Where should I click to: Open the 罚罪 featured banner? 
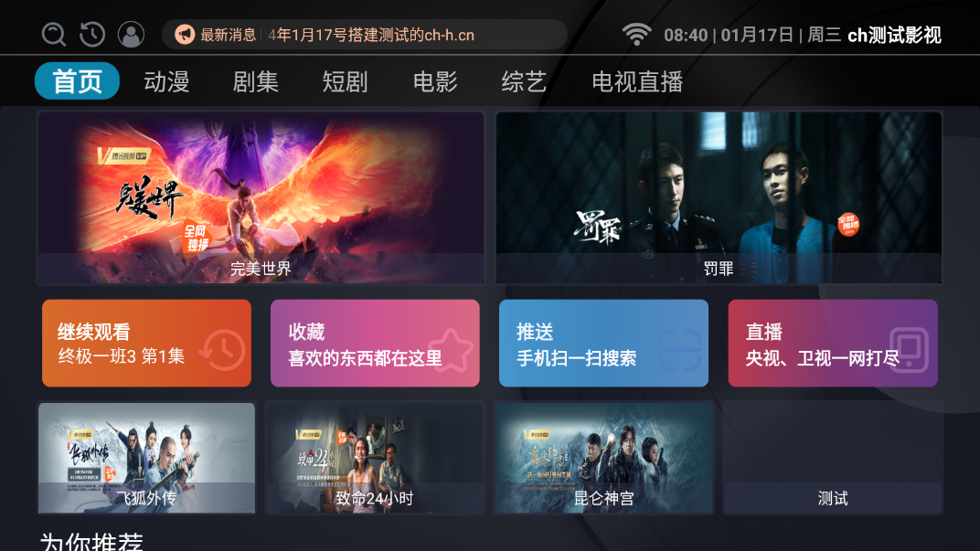[x=719, y=198]
